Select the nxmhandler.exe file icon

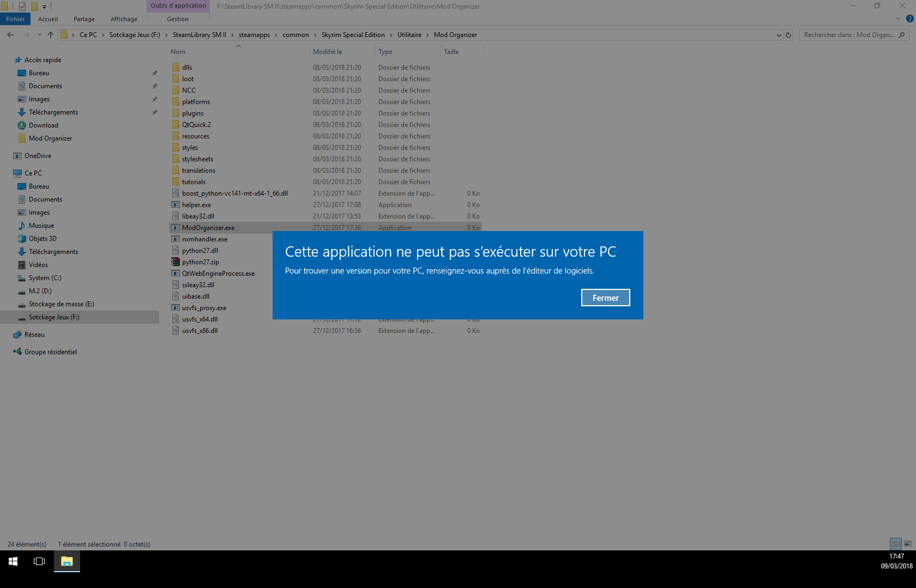176,239
